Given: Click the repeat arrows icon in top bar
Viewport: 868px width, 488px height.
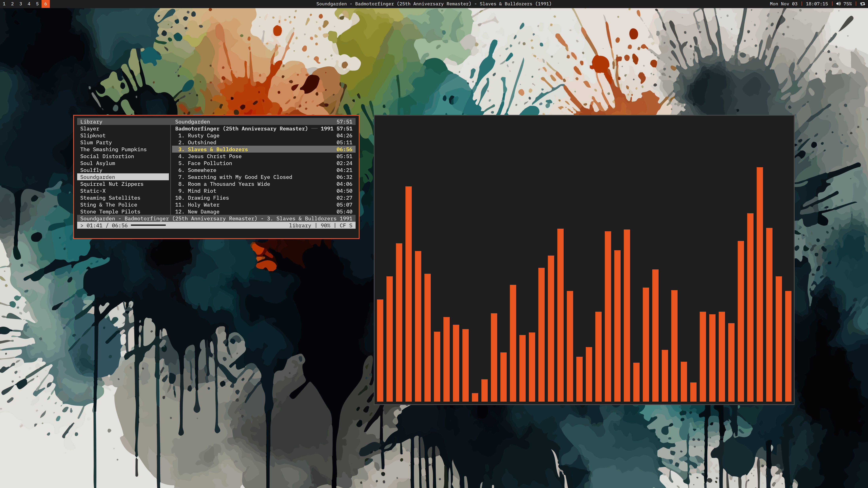Looking at the screenshot, I should coord(862,4).
